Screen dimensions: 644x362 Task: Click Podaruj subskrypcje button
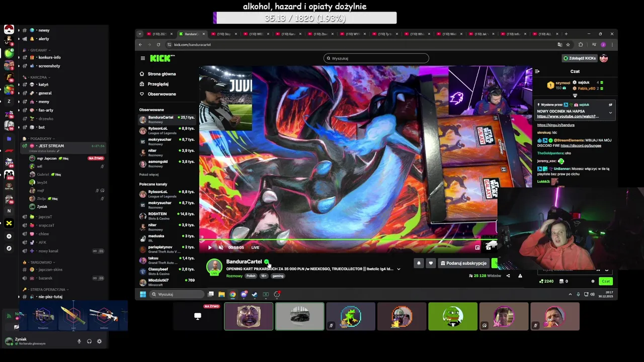pos(464,263)
